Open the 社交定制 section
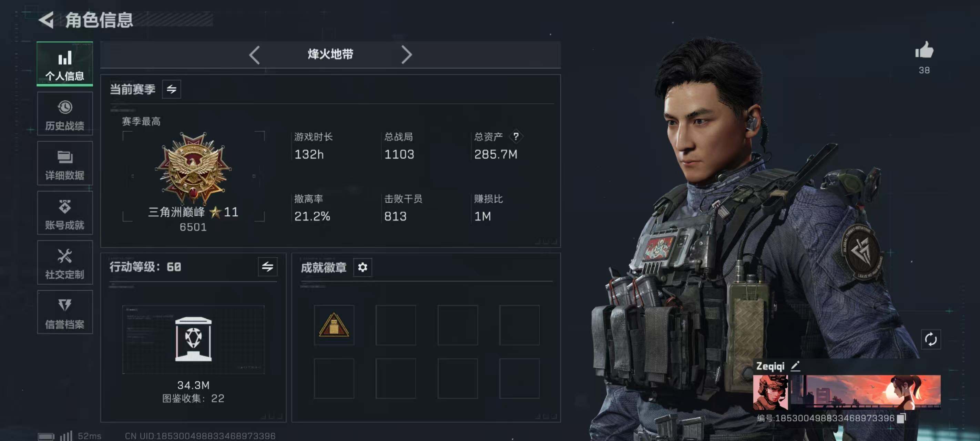This screenshot has height=441, width=980. click(x=65, y=263)
